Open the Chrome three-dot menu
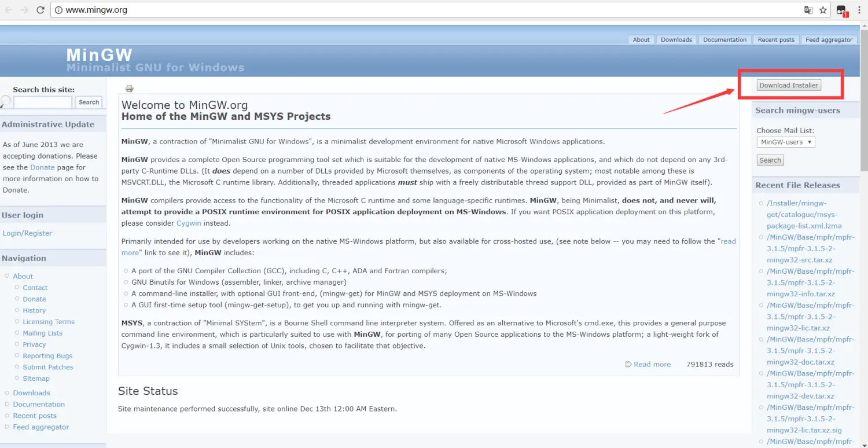The image size is (868, 448). [859, 10]
